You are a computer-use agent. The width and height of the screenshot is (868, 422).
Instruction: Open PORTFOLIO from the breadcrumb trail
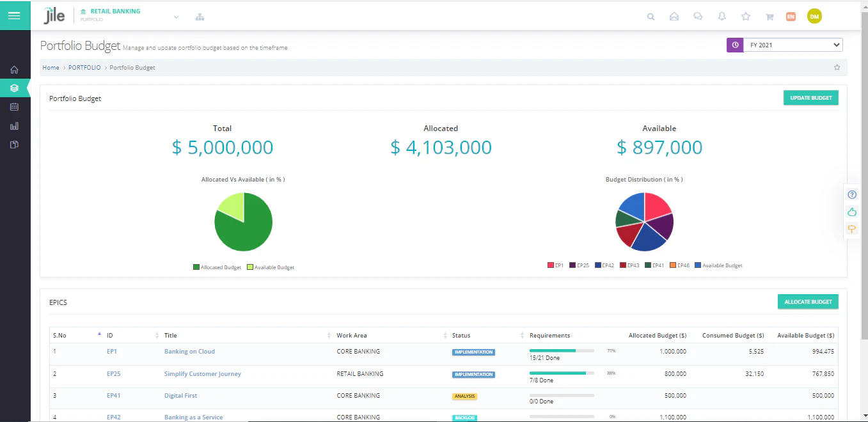click(84, 67)
